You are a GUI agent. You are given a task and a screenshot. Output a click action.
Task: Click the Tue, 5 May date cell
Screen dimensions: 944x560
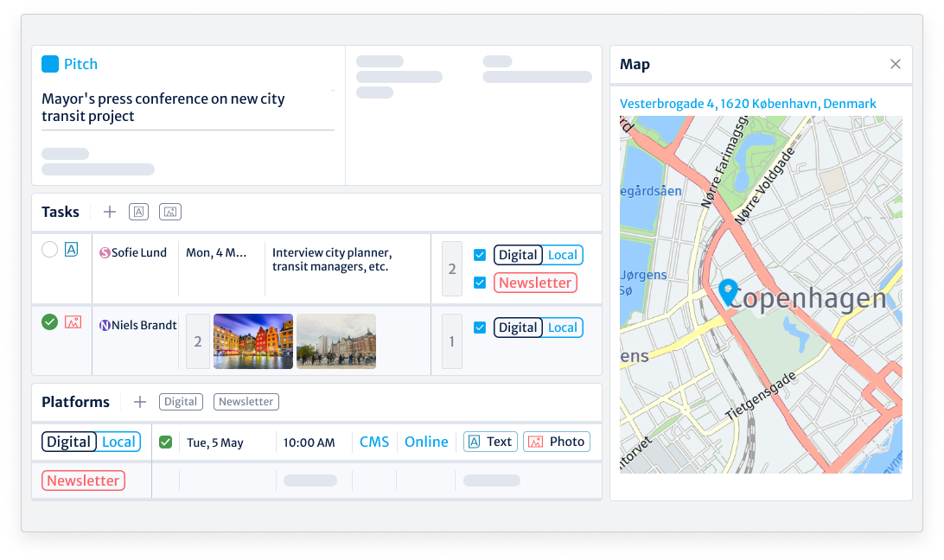tap(215, 442)
